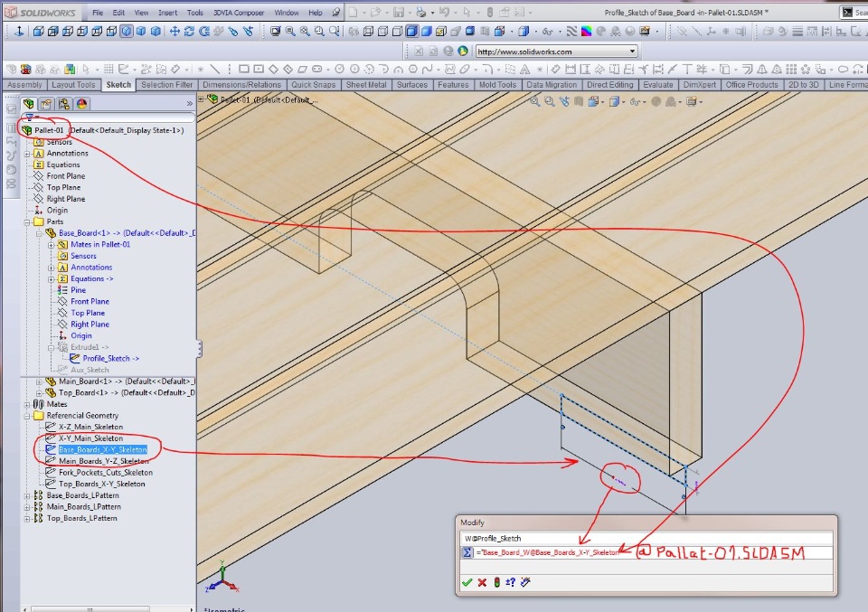Click the Pan view icon

[175, 32]
